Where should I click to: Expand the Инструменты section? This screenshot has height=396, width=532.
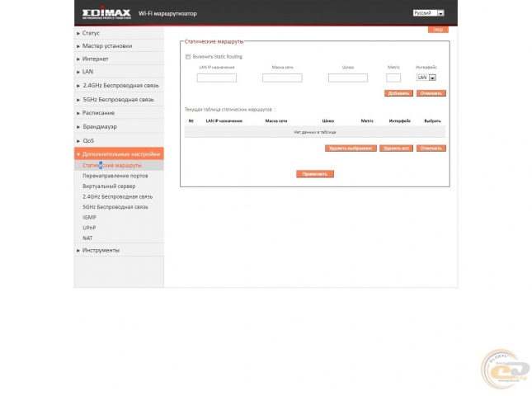coord(119,250)
